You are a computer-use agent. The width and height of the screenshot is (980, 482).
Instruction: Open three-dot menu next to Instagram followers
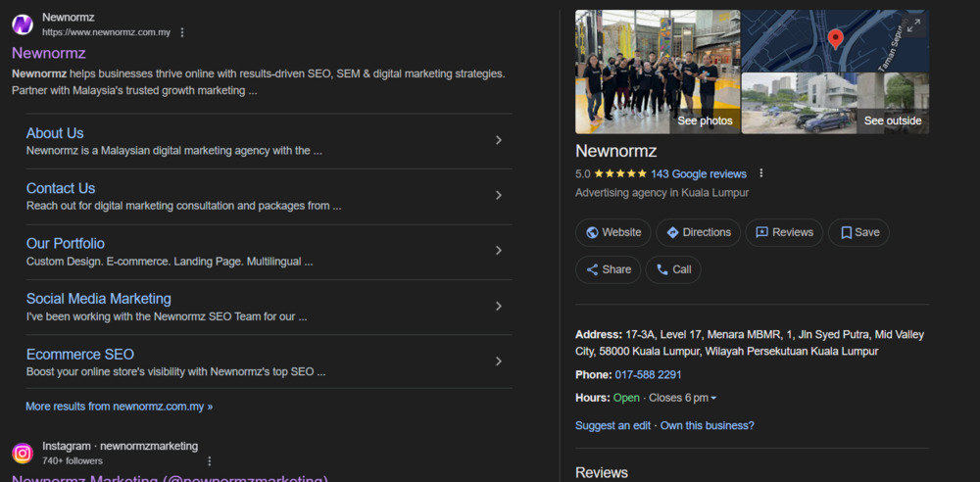click(x=209, y=460)
